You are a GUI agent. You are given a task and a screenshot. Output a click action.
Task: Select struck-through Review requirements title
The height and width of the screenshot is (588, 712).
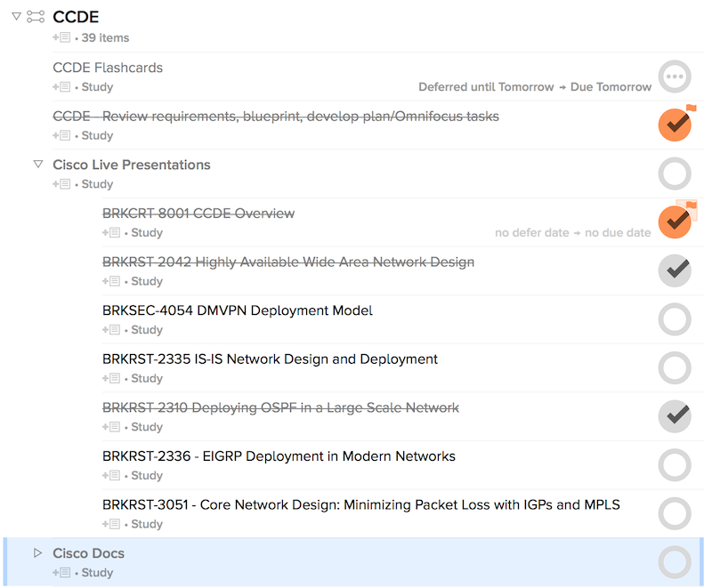(x=276, y=116)
